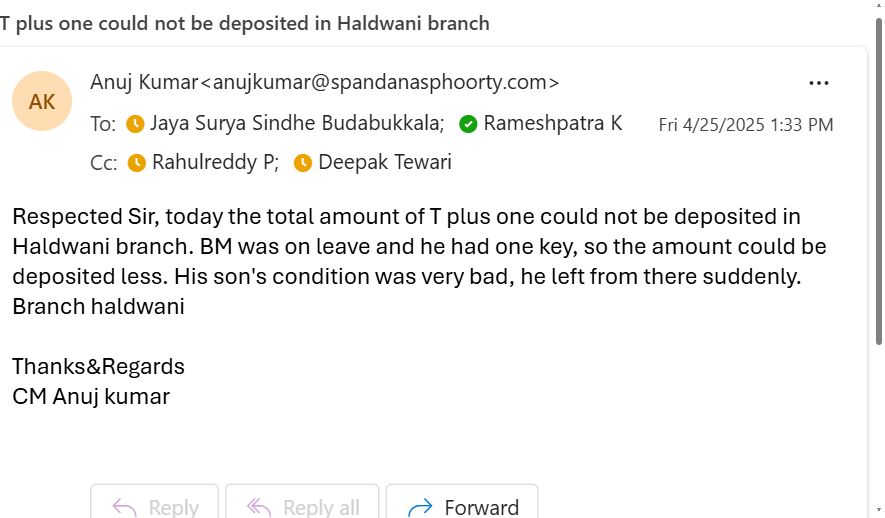885x518 pixels.
Task: Open the more actions ellipsis menu
Action: pyautogui.click(x=819, y=83)
